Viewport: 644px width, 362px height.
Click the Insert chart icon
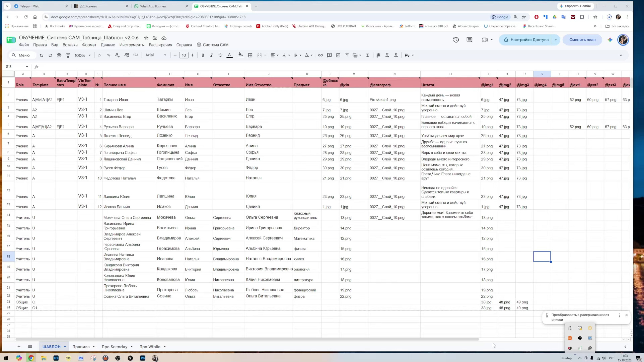point(338,55)
